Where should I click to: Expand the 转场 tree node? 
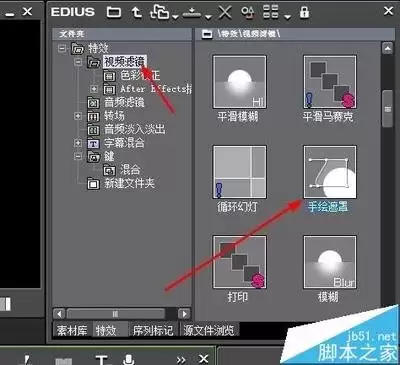pyautogui.click(x=78, y=116)
